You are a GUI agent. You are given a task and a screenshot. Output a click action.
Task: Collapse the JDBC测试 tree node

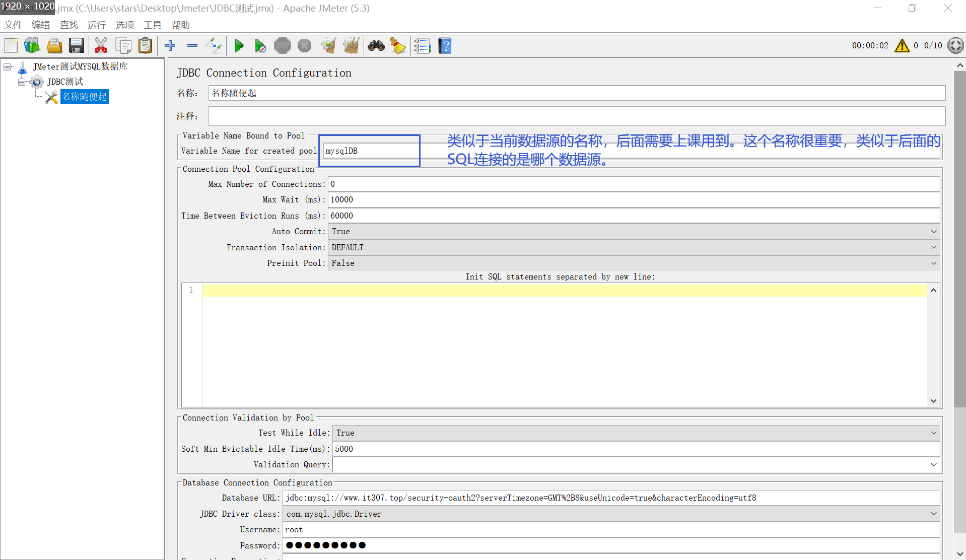(21, 82)
